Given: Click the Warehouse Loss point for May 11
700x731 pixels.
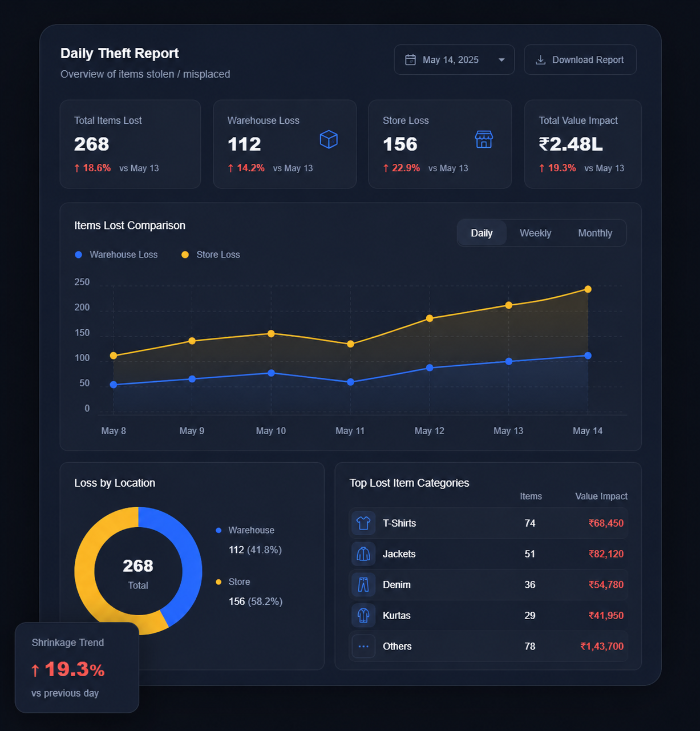Looking at the screenshot, I should pos(350,382).
